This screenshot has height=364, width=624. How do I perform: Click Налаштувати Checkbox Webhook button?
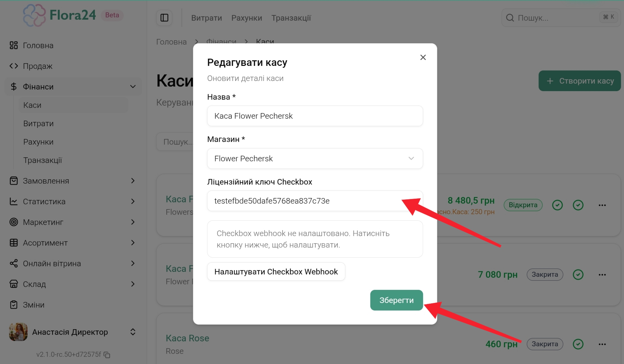(x=276, y=272)
